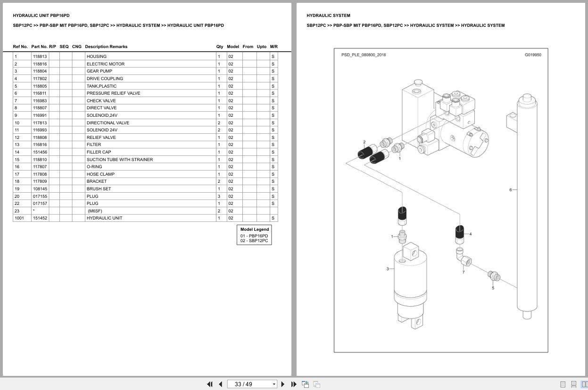Click the HYDRAULIC SYSTEM title on the right page

(x=328, y=16)
